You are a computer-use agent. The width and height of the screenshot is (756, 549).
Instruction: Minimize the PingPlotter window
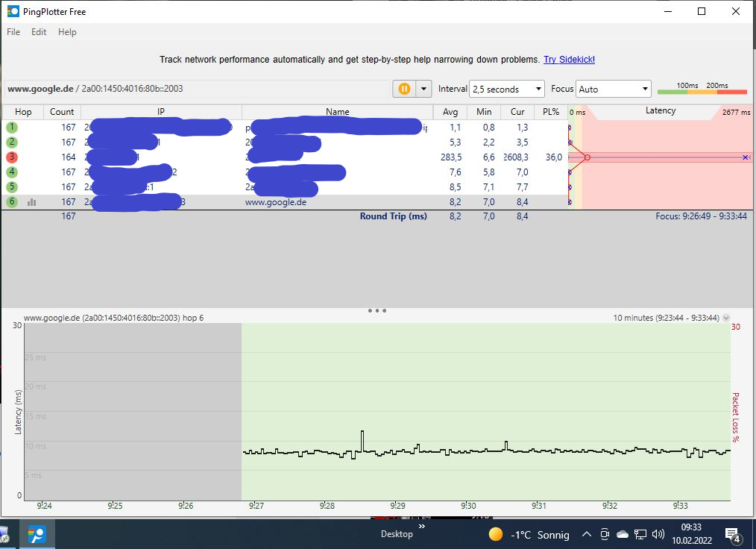tap(668, 11)
